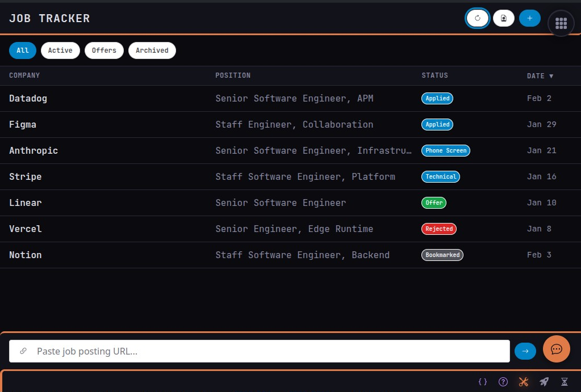Select the orange tools icon in the status bar
Screen dimensions: 581x392
[x=523, y=382]
